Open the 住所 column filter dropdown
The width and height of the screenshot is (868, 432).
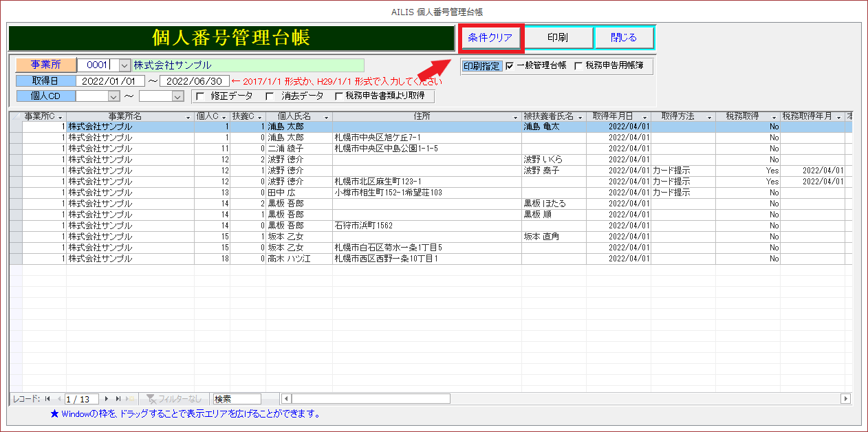(x=516, y=117)
